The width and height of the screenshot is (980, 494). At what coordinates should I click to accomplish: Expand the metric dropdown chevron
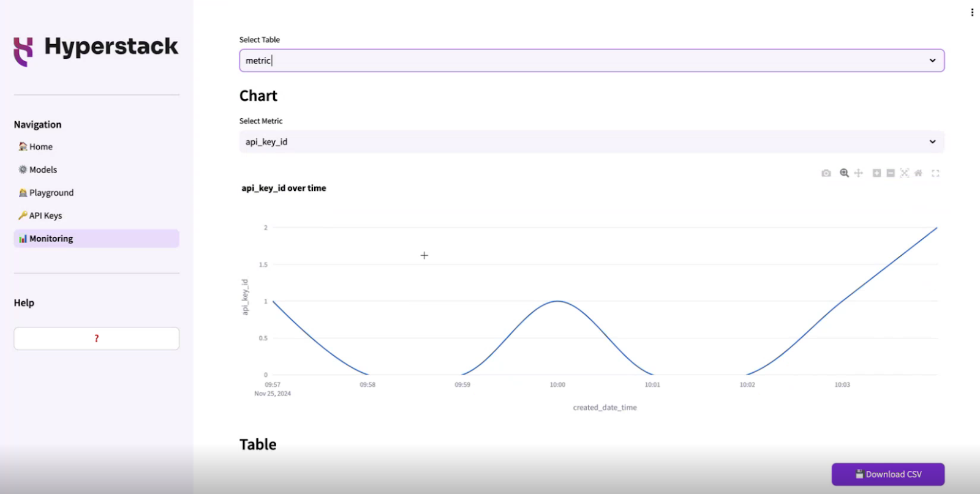point(932,141)
